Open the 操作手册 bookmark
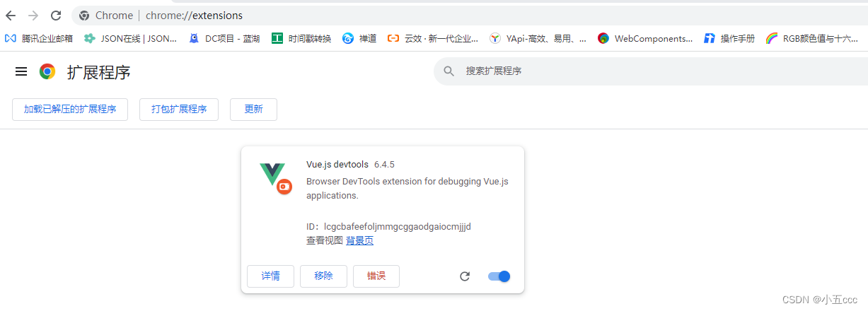The height and width of the screenshot is (311, 868). (729, 39)
